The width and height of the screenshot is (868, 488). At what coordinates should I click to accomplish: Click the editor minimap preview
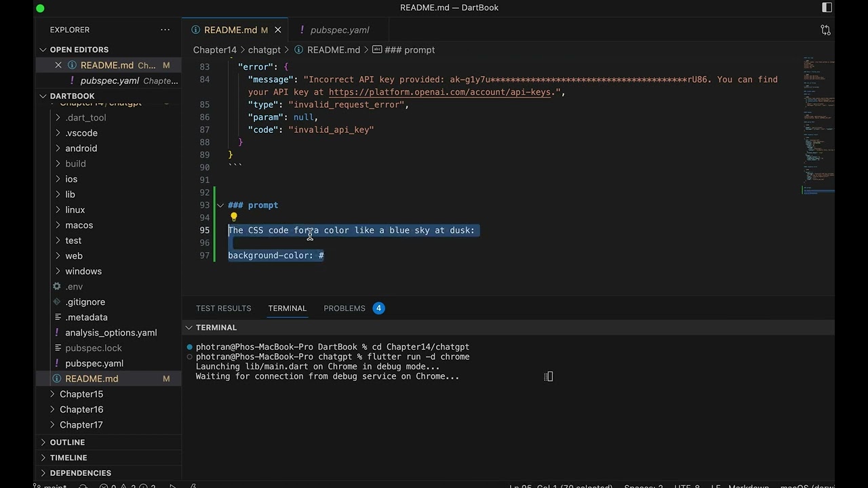[818, 125]
